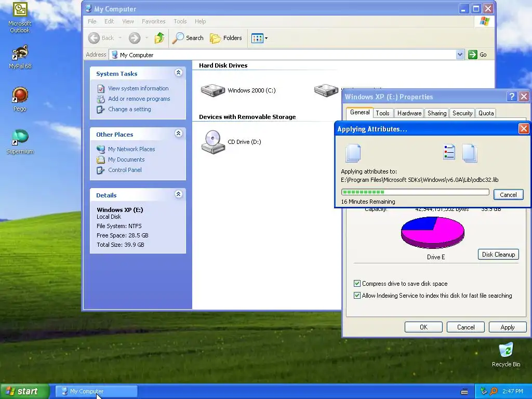The height and width of the screenshot is (399, 532).
Task: Click Change a setting link
Action: tap(129, 109)
